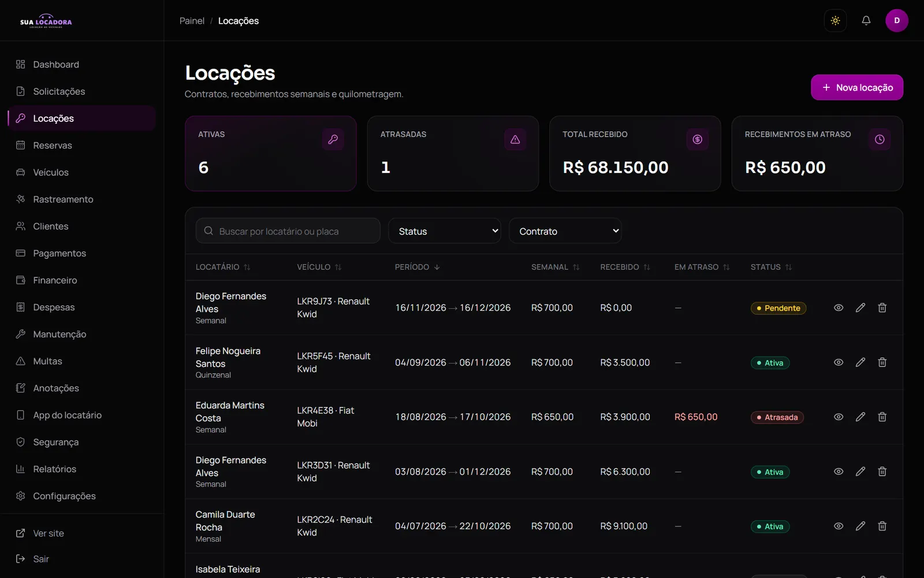The width and height of the screenshot is (924, 578).
Task: Click the warning icon in Atrasadas card
Action: tap(515, 139)
